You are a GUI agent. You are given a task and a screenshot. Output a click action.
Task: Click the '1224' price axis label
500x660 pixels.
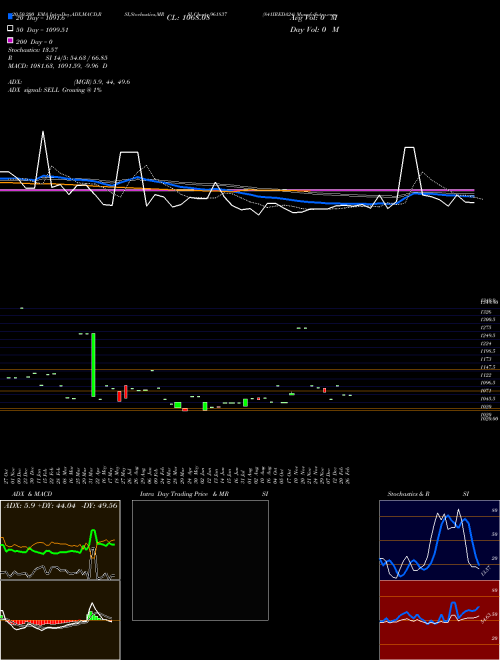pos(486,344)
